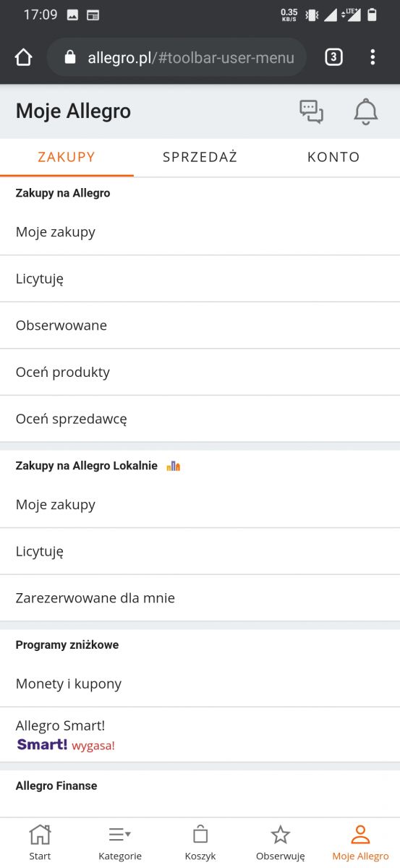This screenshot has width=400, height=868.
Task: Expand Kategorie menu in bottom bar
Action: 120,843
